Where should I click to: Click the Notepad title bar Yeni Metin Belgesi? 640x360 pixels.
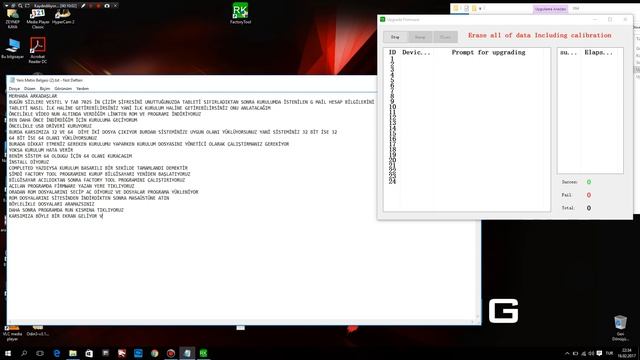[x=192, y=80]
